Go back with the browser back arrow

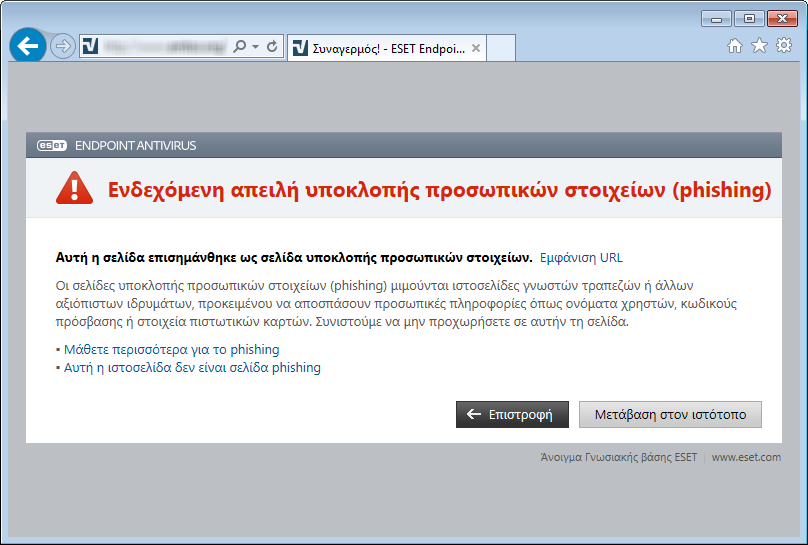(x=28, y=46)
